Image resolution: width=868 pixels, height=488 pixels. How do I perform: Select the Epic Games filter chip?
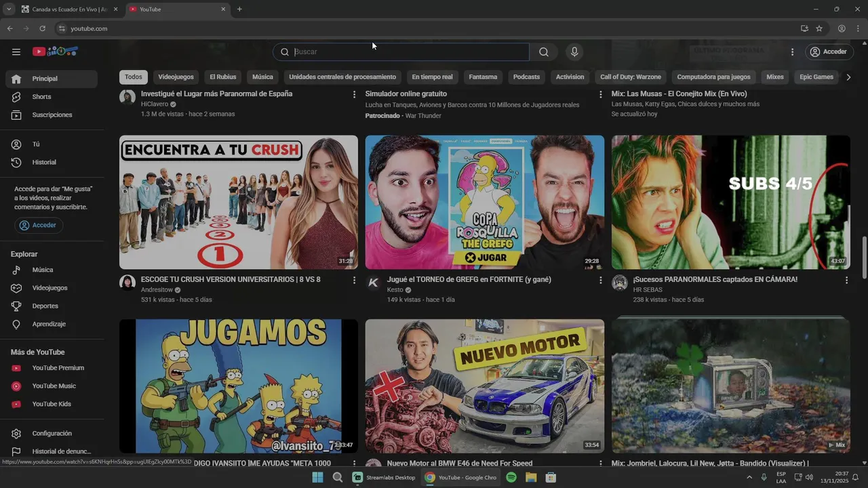(x=816, y=77)
